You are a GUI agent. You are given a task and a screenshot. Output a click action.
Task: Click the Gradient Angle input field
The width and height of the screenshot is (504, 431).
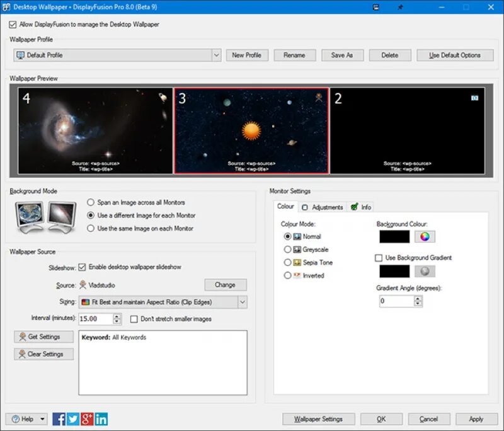[397, 301]
